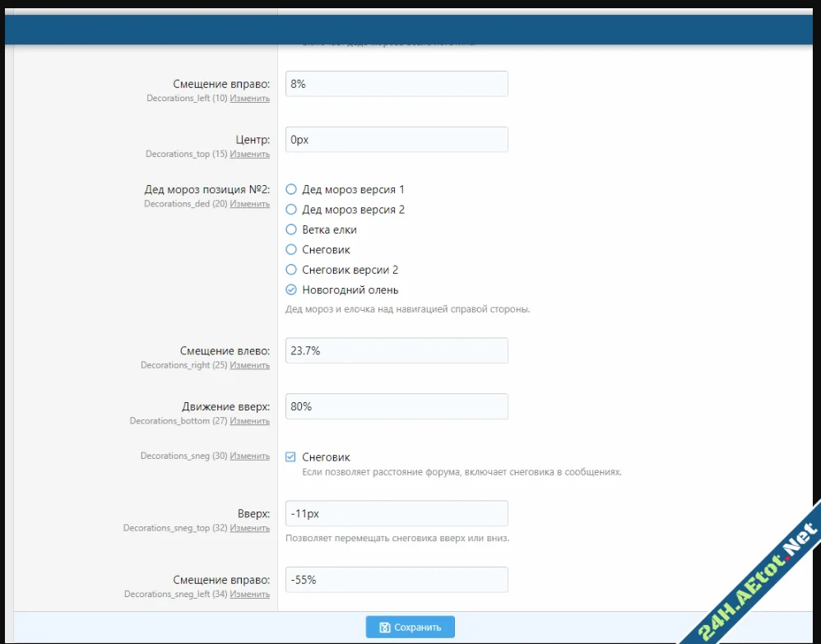
Task: Pick the Снеговик radio option
Action: point(291,249)
